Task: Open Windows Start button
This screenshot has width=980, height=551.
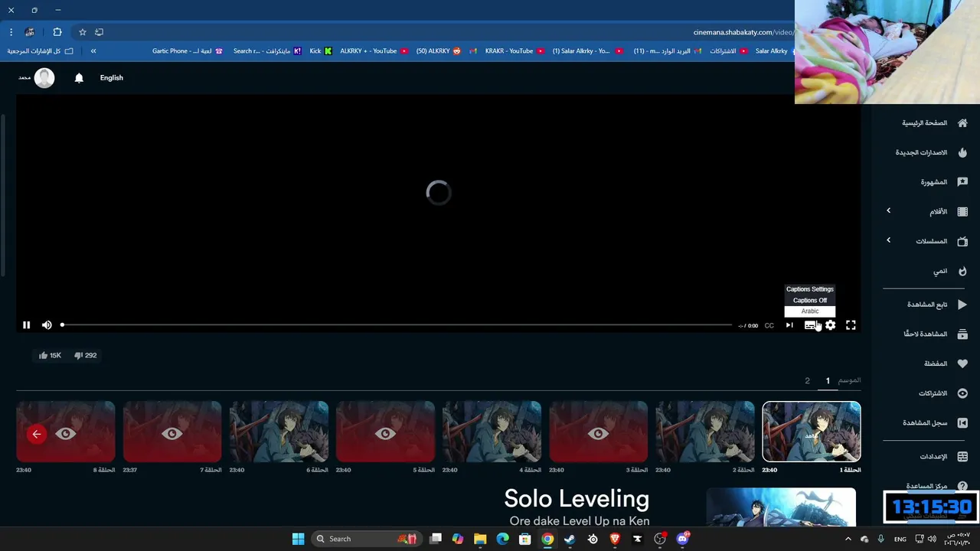Action: pos(298,539)
